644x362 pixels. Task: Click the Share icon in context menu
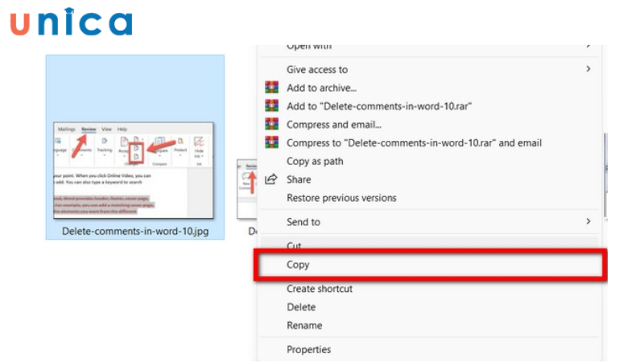tap(271, 179)
